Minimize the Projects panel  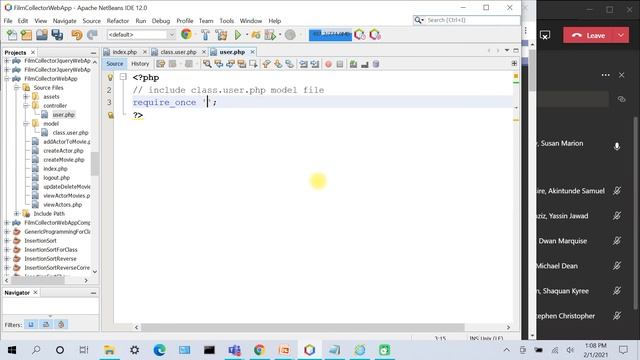(93, 53)
